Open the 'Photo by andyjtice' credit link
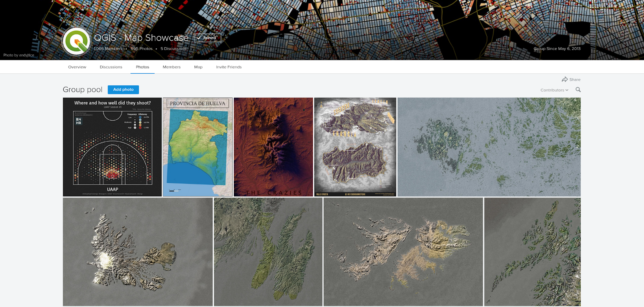This screenshot has width=644, height=307. [19, 55]
